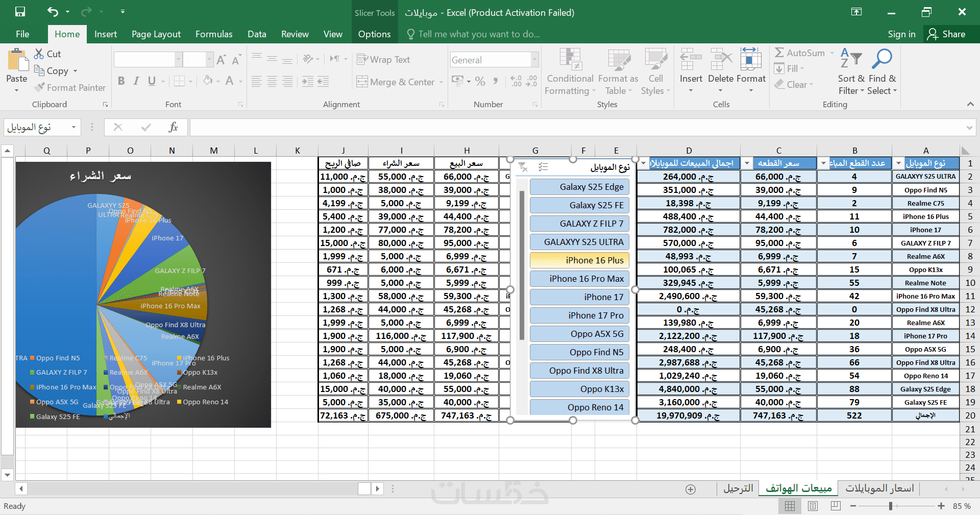Click the formula bar input
The height and width of the screenshot is (515, 980).
(577, 127)
